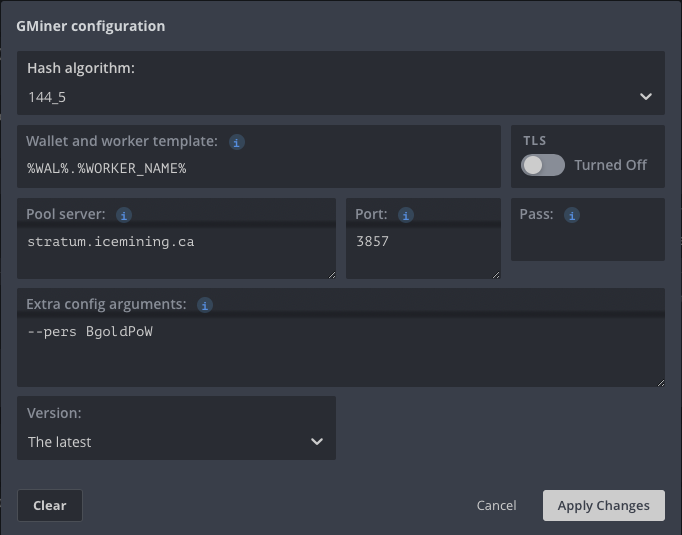Click info icon beside Wallet and worker template
Viewport: 682px width, 535px height.
pyautogui.click(x=237, y=143)
